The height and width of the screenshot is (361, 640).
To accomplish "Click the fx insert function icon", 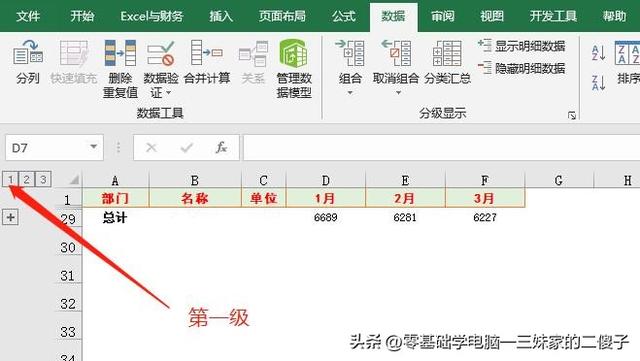I will [x=221, y=147].
